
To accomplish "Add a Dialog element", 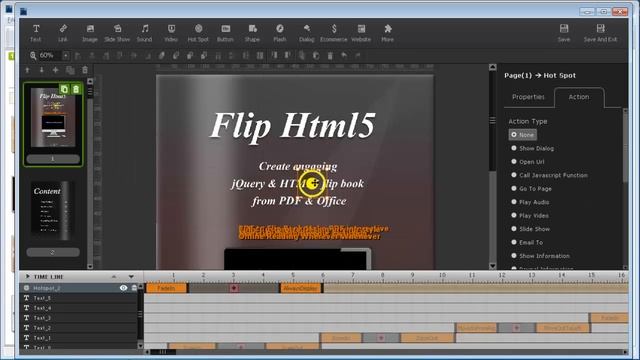I will click(307, 33).
